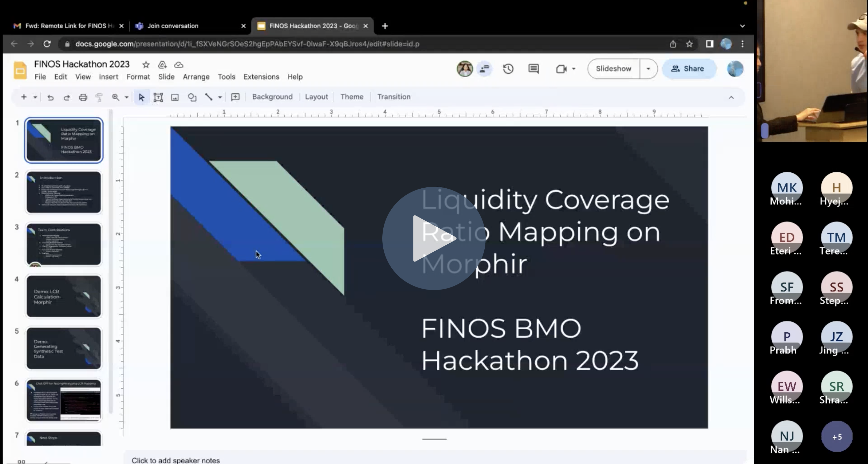Click the Google account avatar in Slides
This screenshot has width=868, height=464.
click(735, 69)
